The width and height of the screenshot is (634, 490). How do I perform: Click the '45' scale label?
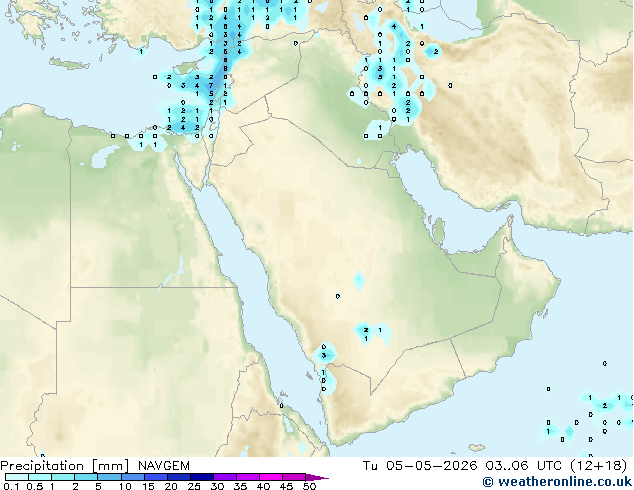point(286,486)
